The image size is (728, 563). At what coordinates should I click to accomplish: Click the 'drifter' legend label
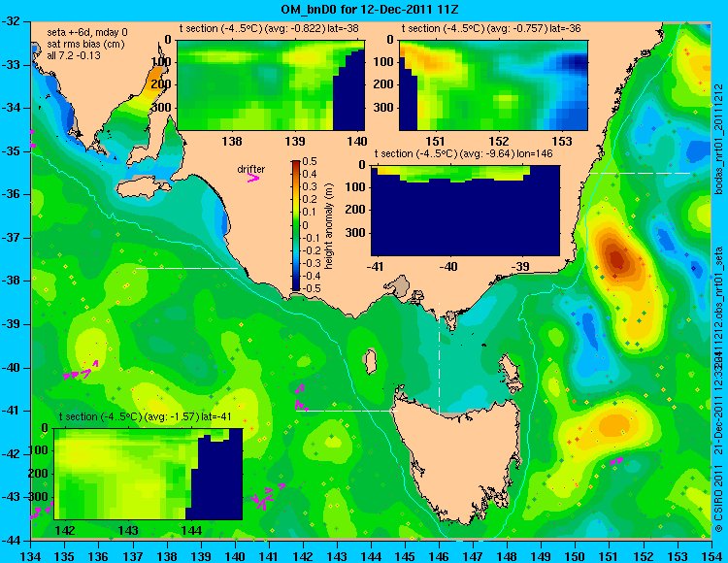pos(251,169)
